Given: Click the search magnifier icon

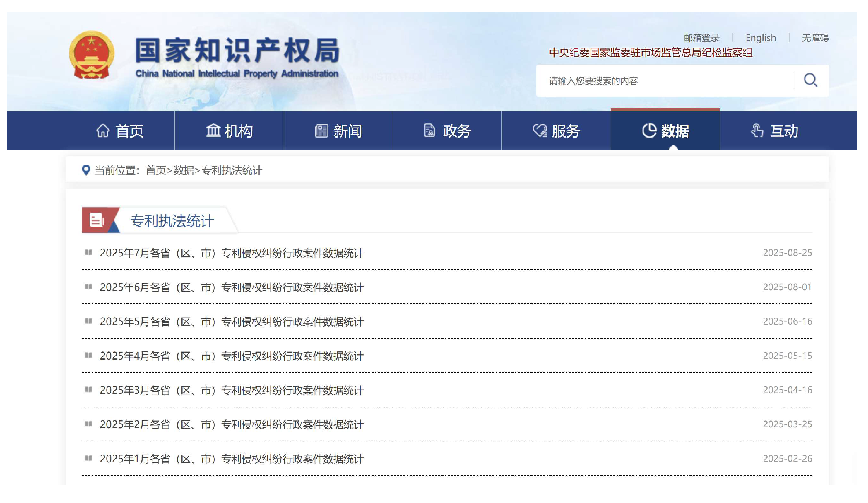Looking at the screenshot, I should tap(810, 80).
